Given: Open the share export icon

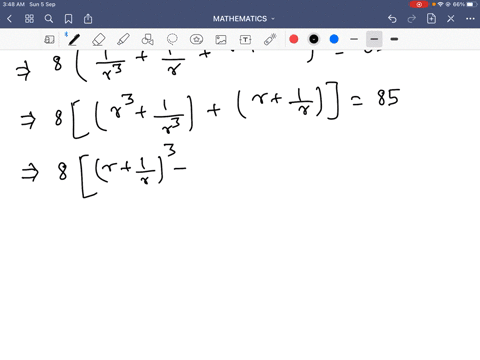Looking at the screenshot, I should coord(88,19).
